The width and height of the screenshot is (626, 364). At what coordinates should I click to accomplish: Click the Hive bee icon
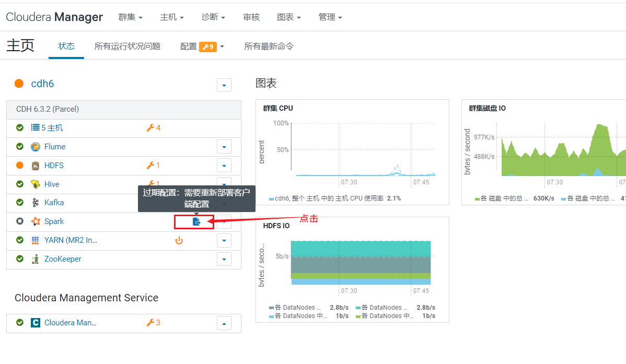click(x=36, y=184)
